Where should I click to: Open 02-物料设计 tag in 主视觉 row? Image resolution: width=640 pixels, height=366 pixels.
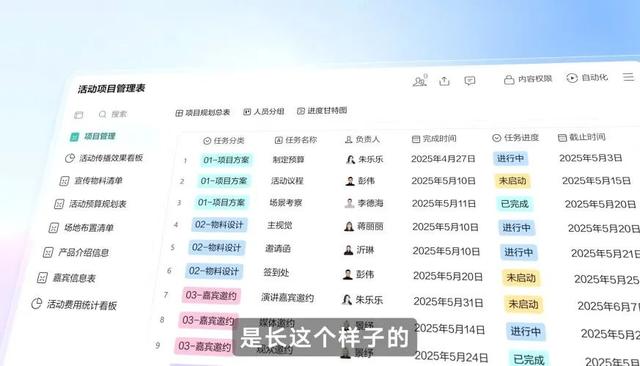[x=219, y=225]
